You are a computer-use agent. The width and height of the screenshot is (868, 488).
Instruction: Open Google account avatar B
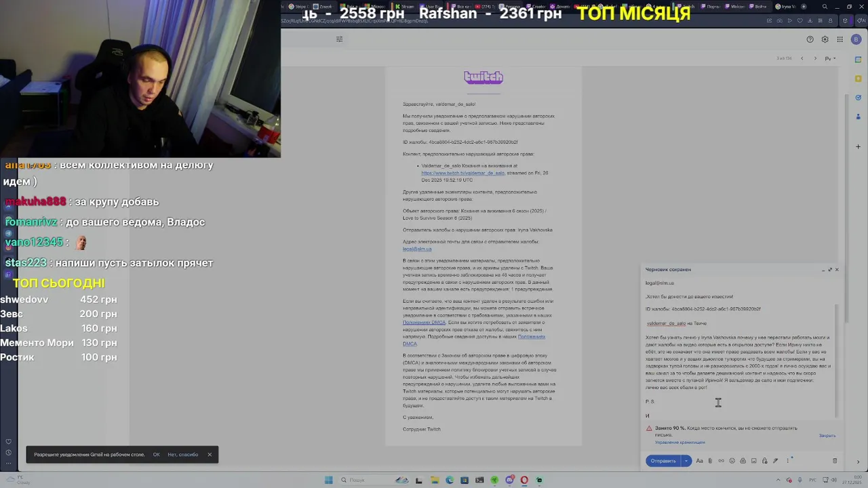pos(856,39)
